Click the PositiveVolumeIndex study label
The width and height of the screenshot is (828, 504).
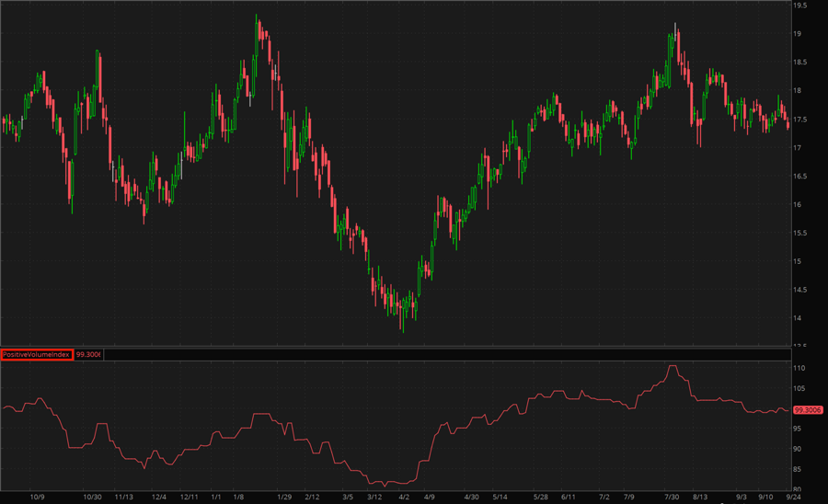pos(37,354)
